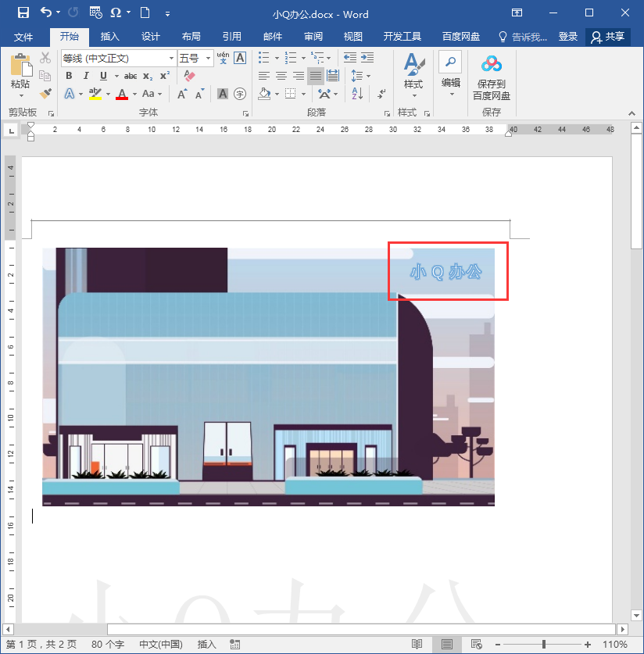Open Change Case Aa dropdown
644x654 pixels.
pos(152,94)
